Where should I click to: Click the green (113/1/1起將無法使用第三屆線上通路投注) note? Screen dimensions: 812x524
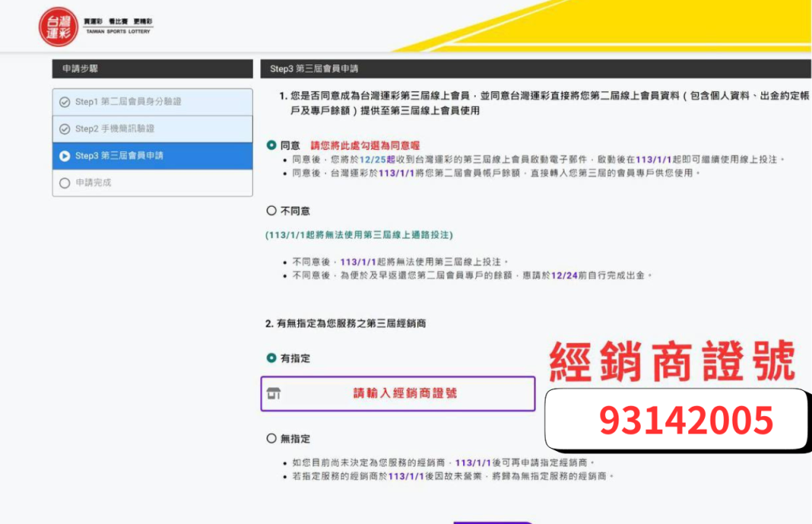(359, 235)
